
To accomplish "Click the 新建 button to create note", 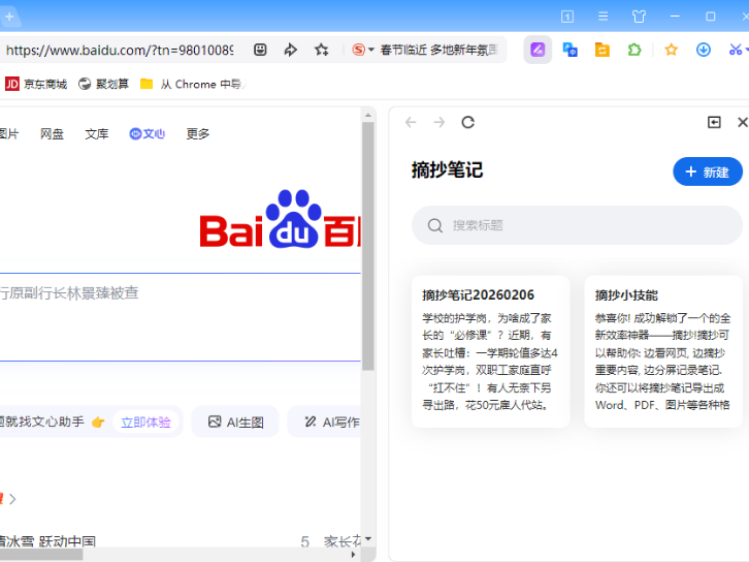I will click(707, 172).
